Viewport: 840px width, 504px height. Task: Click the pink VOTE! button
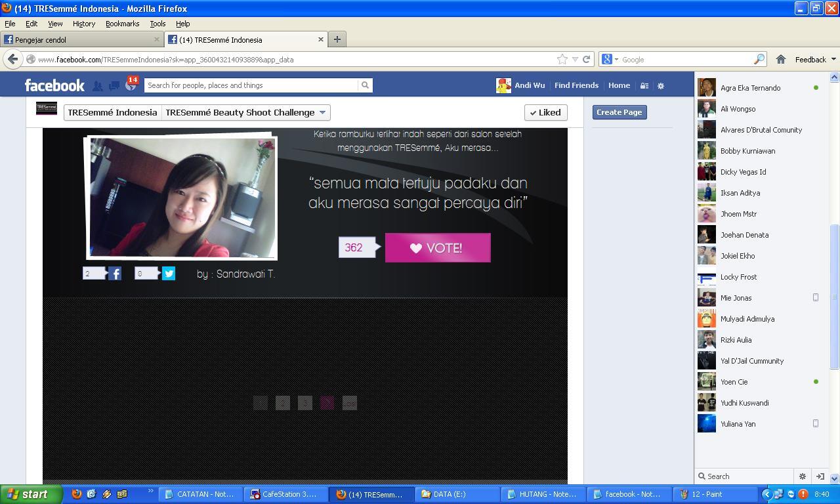click(x=438, y=247)
